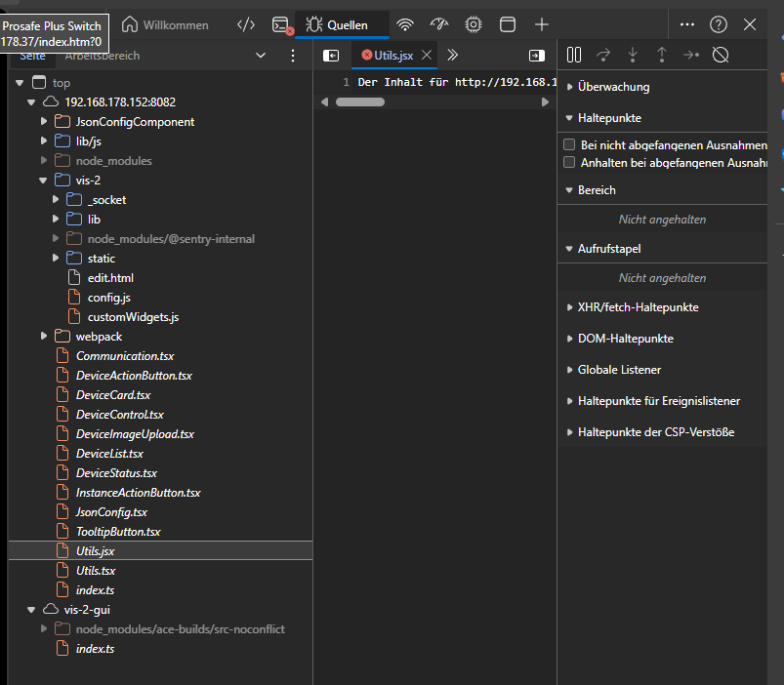Open the Elements panel code icon

click(x=247, y=24)
